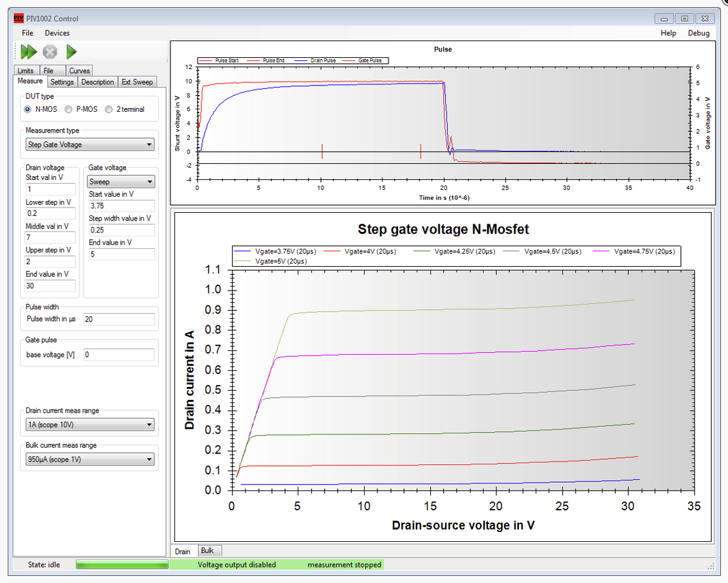Click Vgate=5V olive legend entry
The height and width of the screenshot is (583, 728).
pos(270,262)
